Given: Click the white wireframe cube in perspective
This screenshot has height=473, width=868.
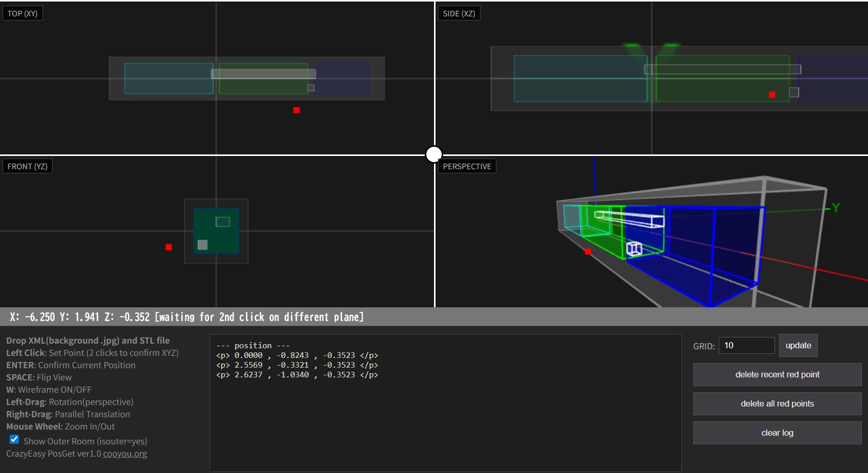Looking at the screenshot, I should coord(634,249).
